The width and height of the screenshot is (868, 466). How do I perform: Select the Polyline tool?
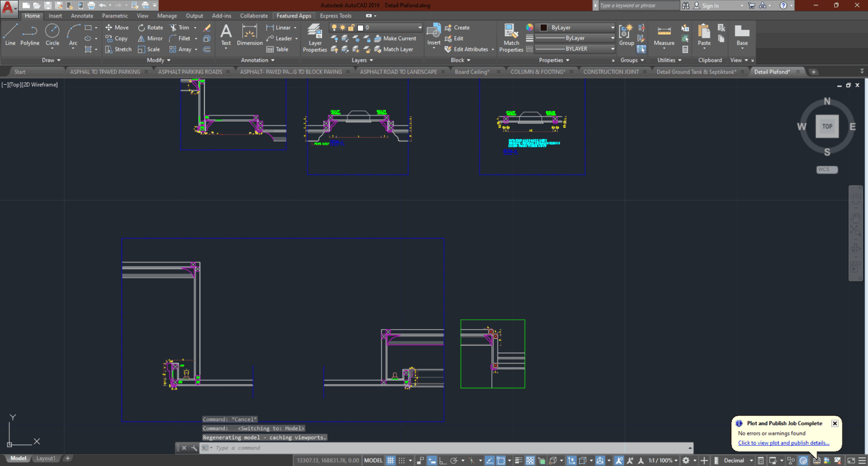pos(29,35)
